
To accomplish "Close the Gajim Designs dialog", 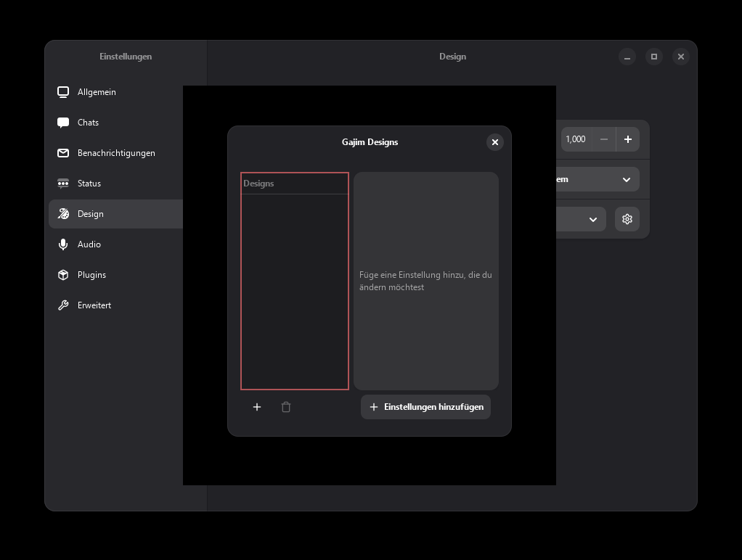I will [494, 142].
